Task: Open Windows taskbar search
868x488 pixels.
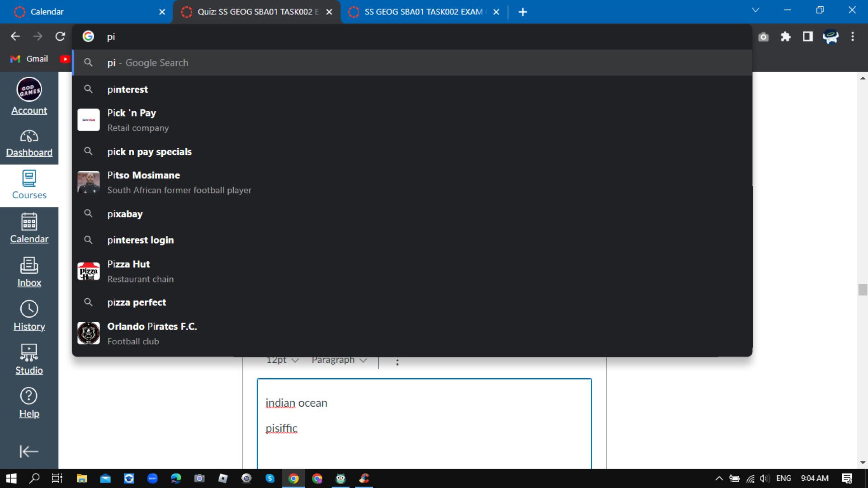Action: coord(34,479)
